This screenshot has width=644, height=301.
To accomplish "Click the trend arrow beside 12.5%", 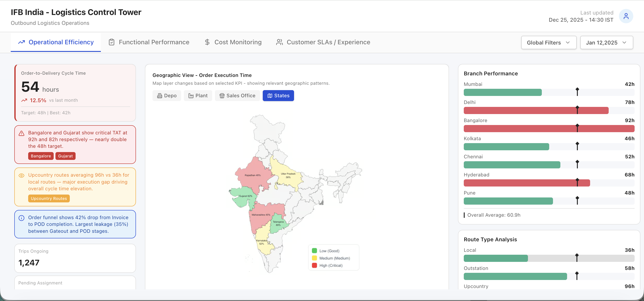I will coord(24,100).
